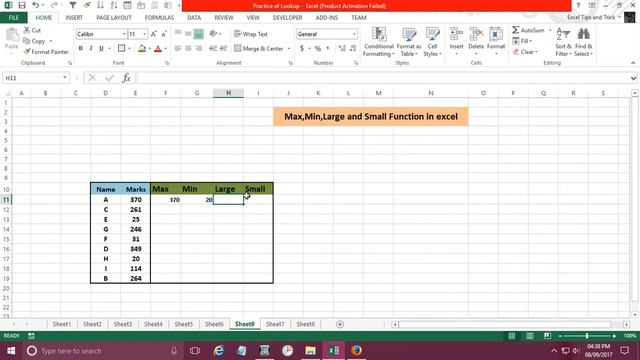The image size is (640, 360).
Task: Click the Font Color A icon
Action: (158, 49)
